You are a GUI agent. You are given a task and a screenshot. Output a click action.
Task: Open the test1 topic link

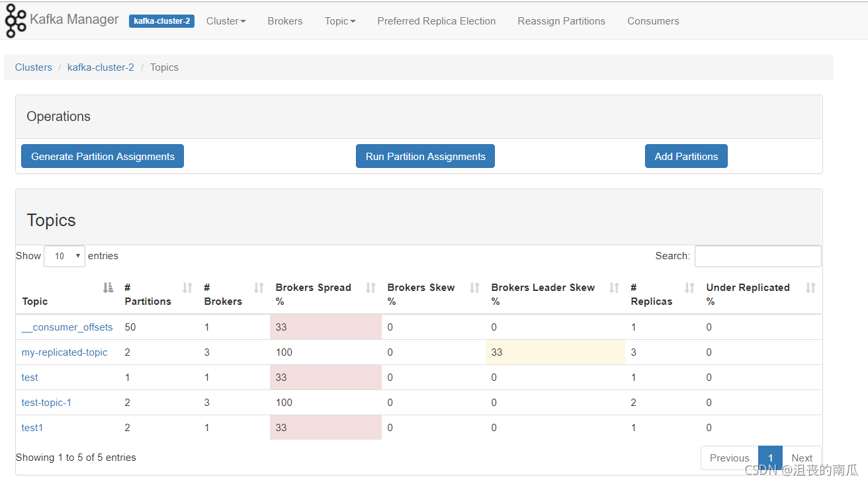32,428
